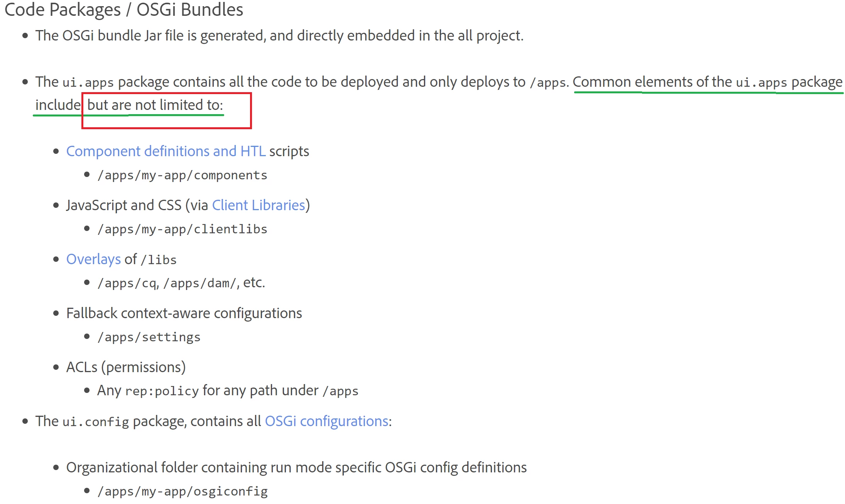The height and width of the screenshot is (504, 845).
Task: Click 'JavaScript and CSS' list item text
Action: (x=123, y=205)
